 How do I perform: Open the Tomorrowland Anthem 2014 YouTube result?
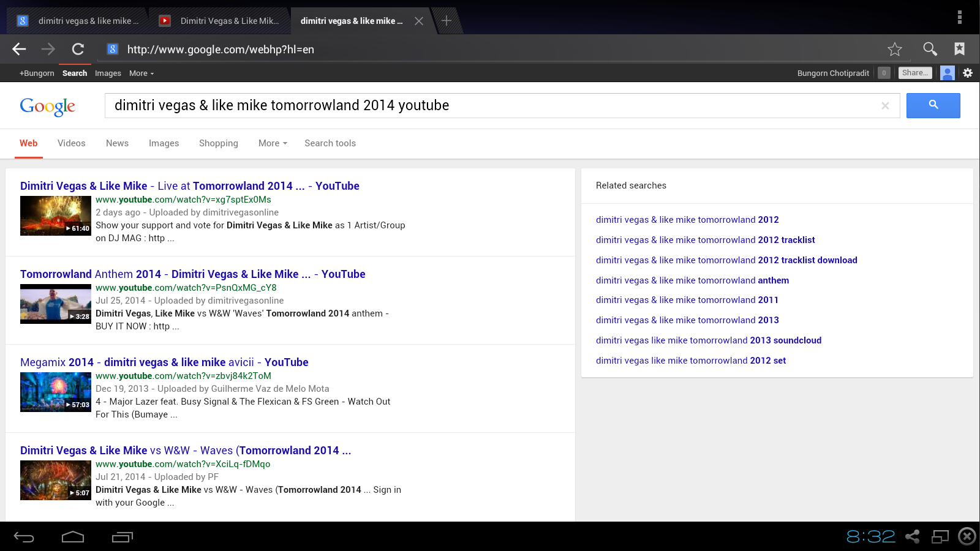pyautogui.click(x=192, y=274)
